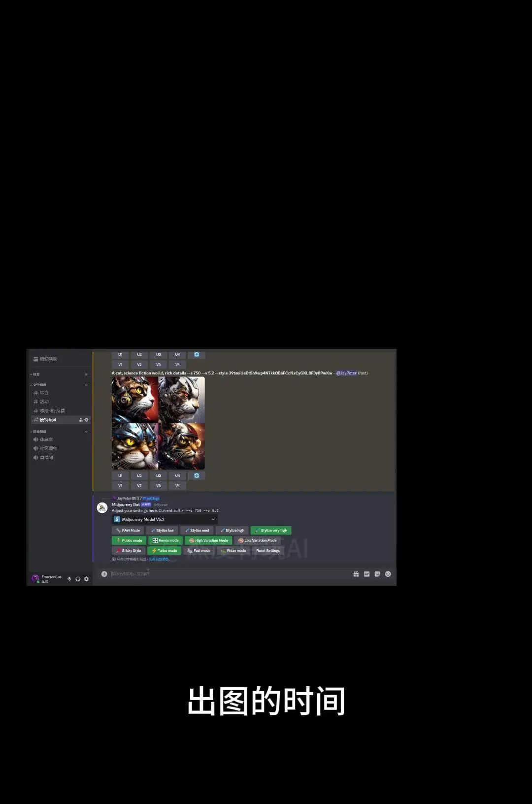532x804 pixels.
Task: Open the Midjourney Model V5.2 dropdown
Action: click(165, 519)
